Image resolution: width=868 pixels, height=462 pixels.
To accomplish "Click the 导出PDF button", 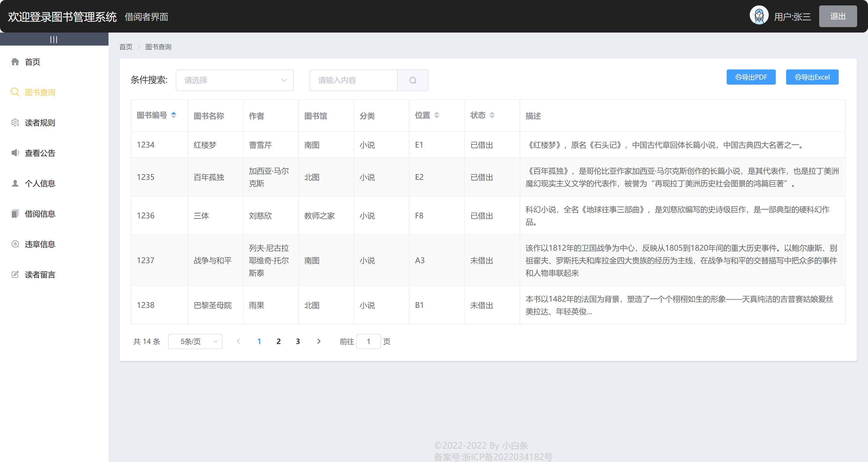I will coord(751,77).
